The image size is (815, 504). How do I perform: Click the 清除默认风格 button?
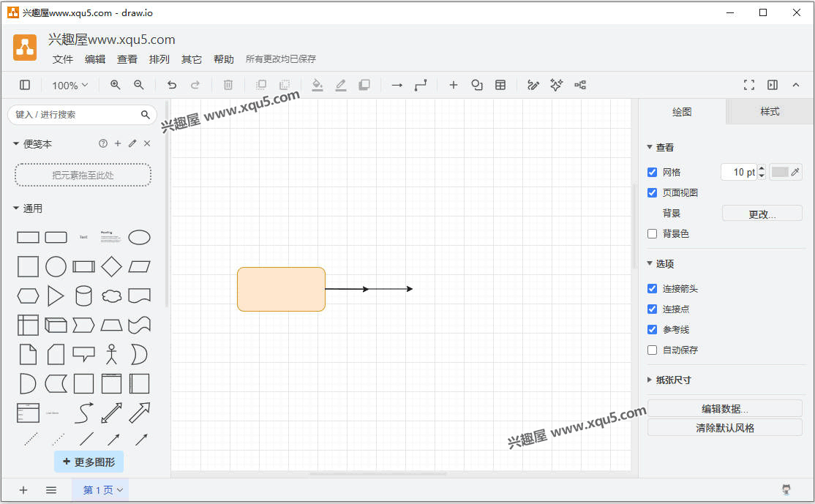tap(724, 428)
